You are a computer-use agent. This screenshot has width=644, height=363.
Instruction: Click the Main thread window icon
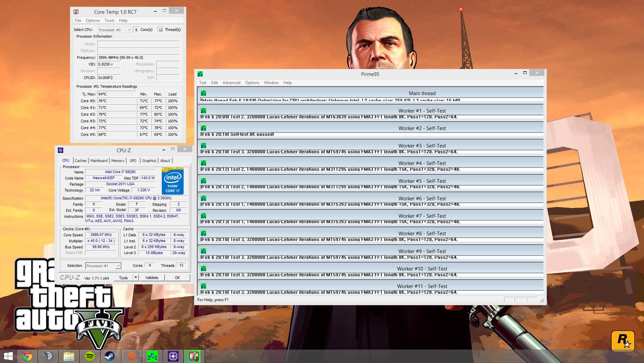(x=203, y=93)
